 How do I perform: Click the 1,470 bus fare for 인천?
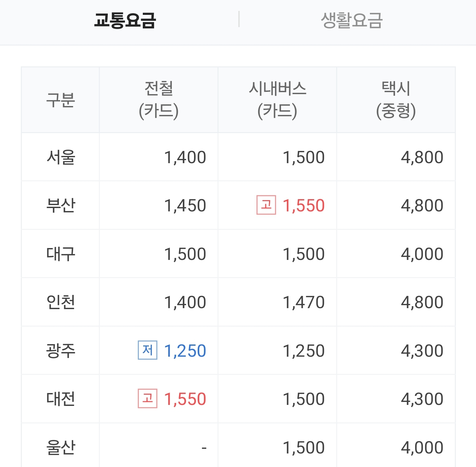pos(303,302)
